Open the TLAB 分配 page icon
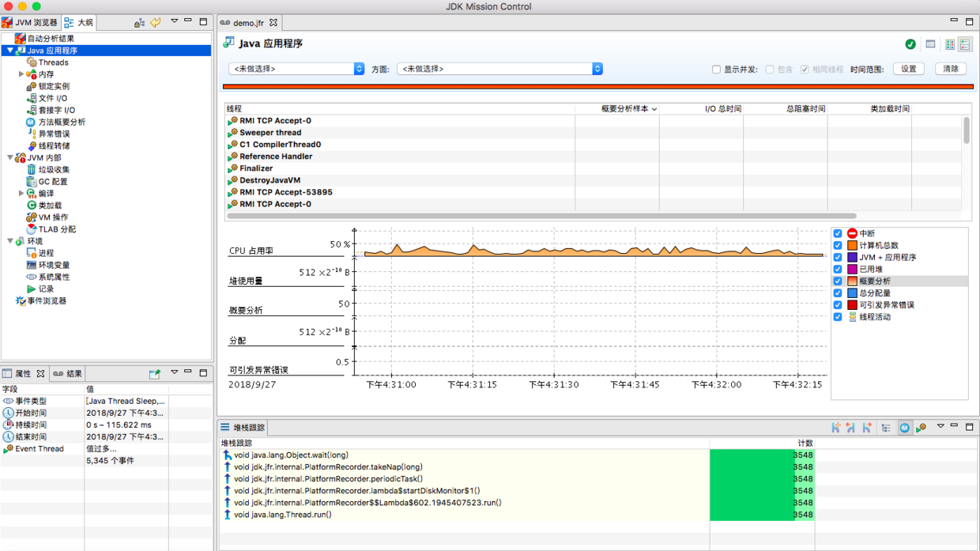Viewport: 980px width, 551px height. (x=32, y=228)
